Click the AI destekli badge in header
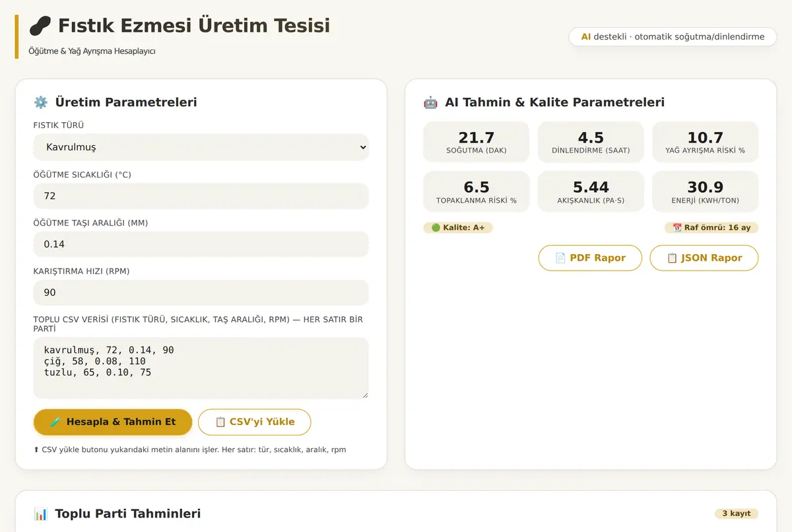The height and width of the screenshot is (532, 792). tap(673, 37)
